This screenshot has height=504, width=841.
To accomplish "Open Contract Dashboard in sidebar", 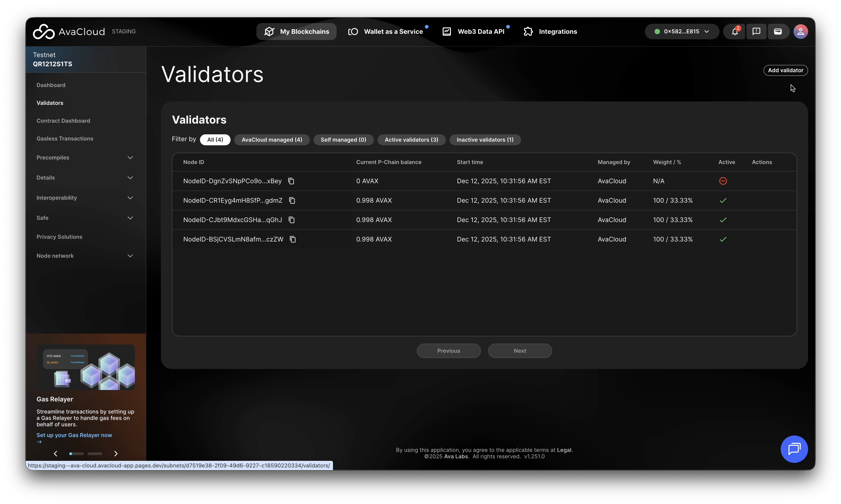I will pyautogui.click(x=63, y=121).
